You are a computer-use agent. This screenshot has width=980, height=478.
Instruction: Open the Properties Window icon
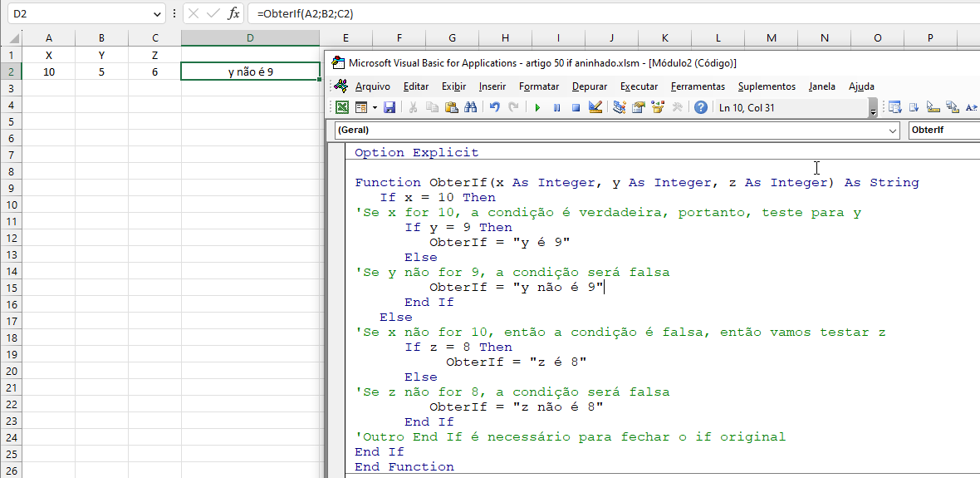click(x=638, y=107)
